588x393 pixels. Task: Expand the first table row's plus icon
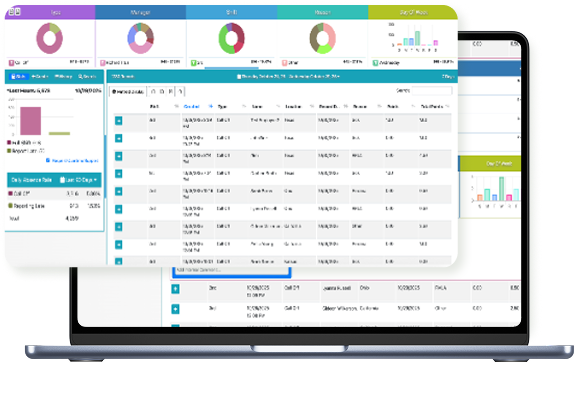[118, 121]
